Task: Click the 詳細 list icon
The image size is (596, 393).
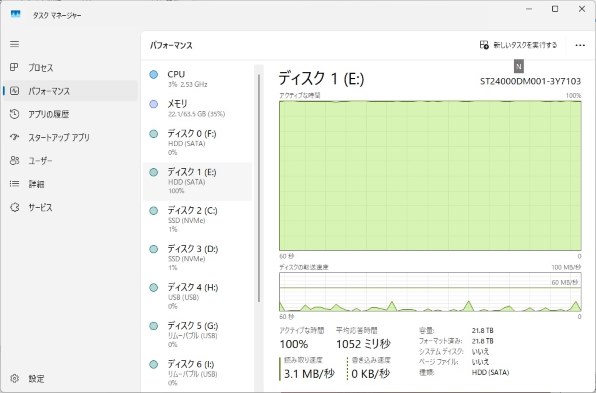Action: click(14, 184)
